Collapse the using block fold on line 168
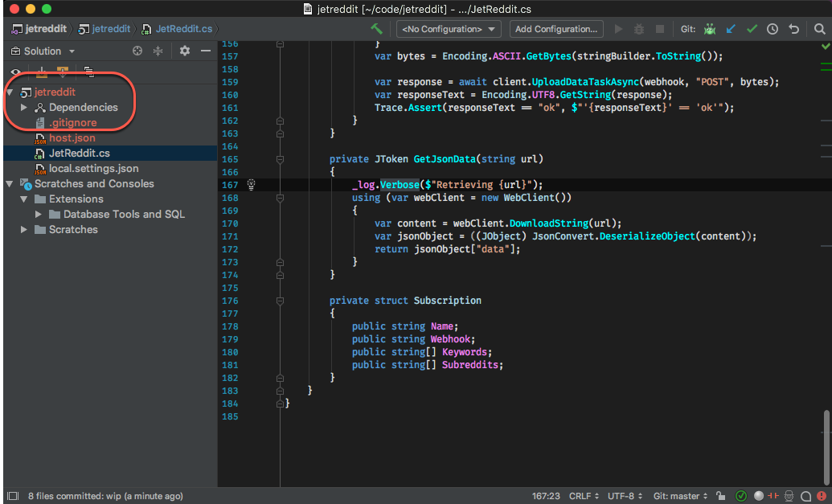832x504 pixels. pyautogui.click(x=280, y=198)
